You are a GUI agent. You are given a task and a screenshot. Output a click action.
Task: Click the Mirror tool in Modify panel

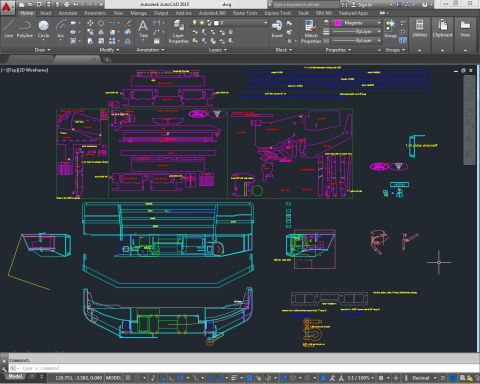click(x=101, y=32)
